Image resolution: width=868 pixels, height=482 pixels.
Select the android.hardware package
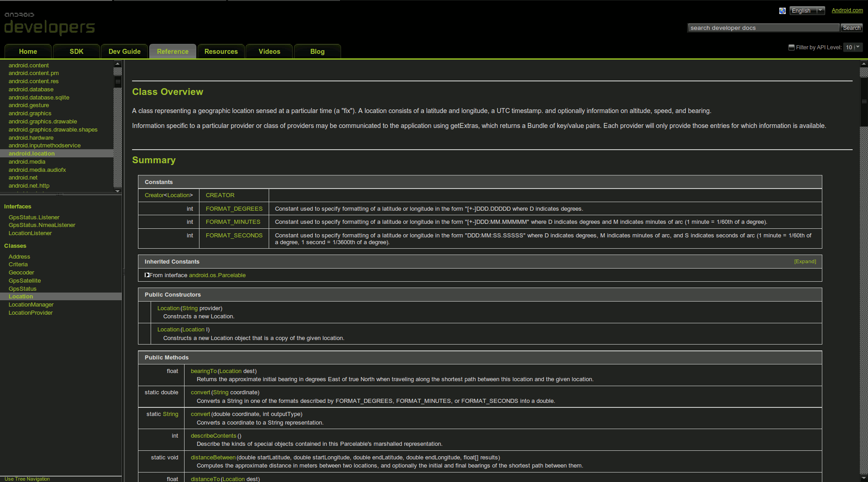pyautogui.click(x=31, y=138)
